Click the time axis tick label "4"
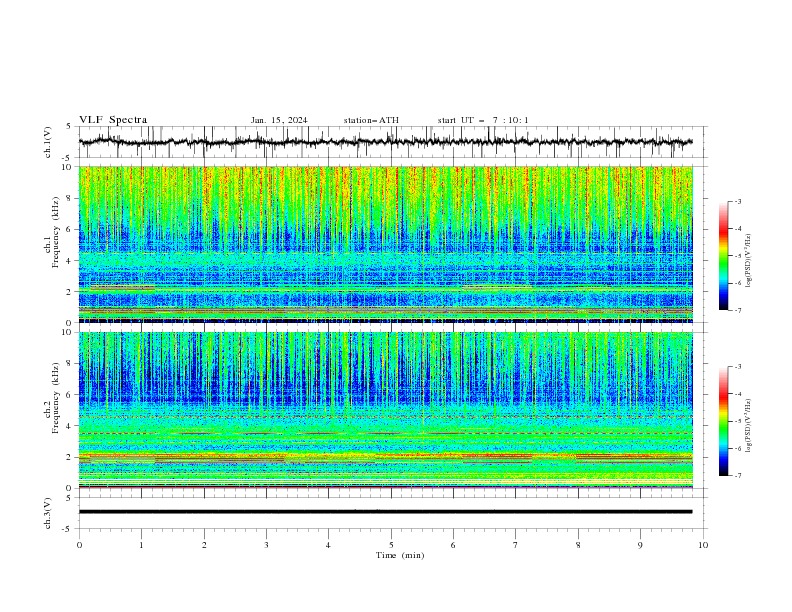Image resolution: width=792 pixels, height=612 pixels. point(328,545)
